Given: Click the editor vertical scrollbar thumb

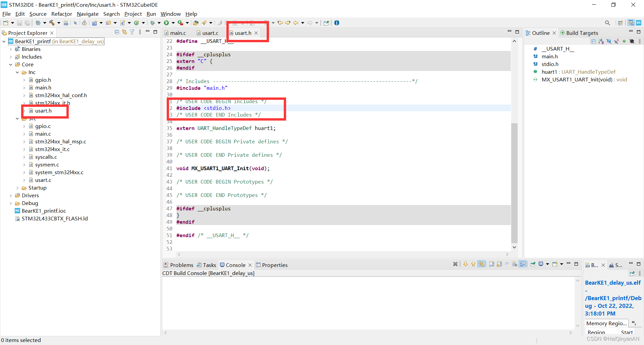Looking at the screenshot, I should (514, 183).
